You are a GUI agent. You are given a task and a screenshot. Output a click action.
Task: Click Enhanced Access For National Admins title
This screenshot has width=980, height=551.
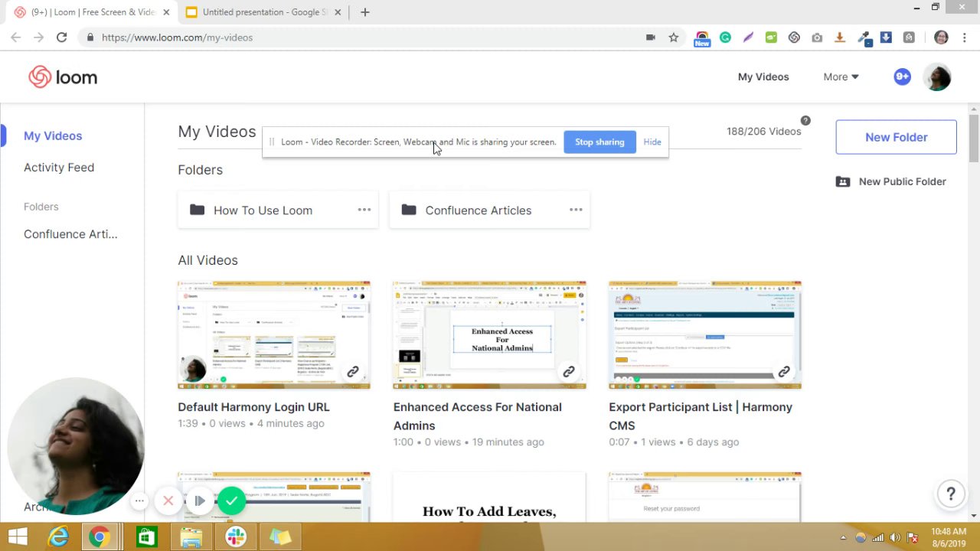click(478, 416)
